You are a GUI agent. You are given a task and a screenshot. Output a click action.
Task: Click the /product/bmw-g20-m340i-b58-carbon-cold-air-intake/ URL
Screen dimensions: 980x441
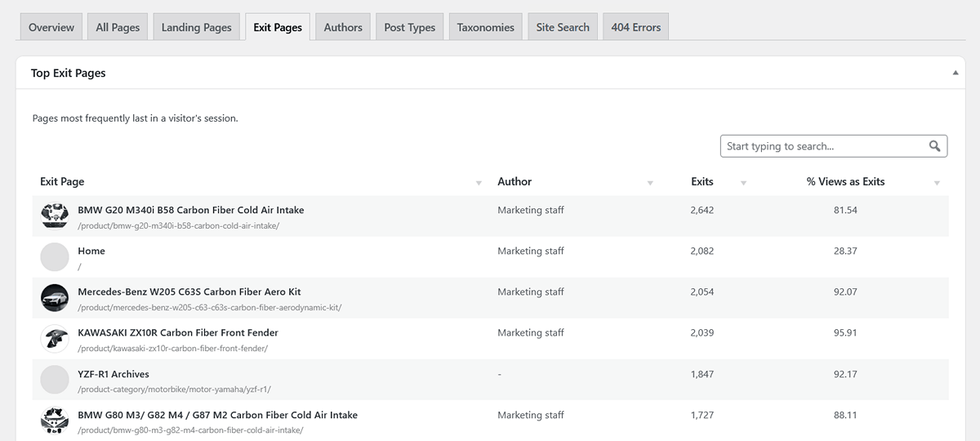click(179, 225)
